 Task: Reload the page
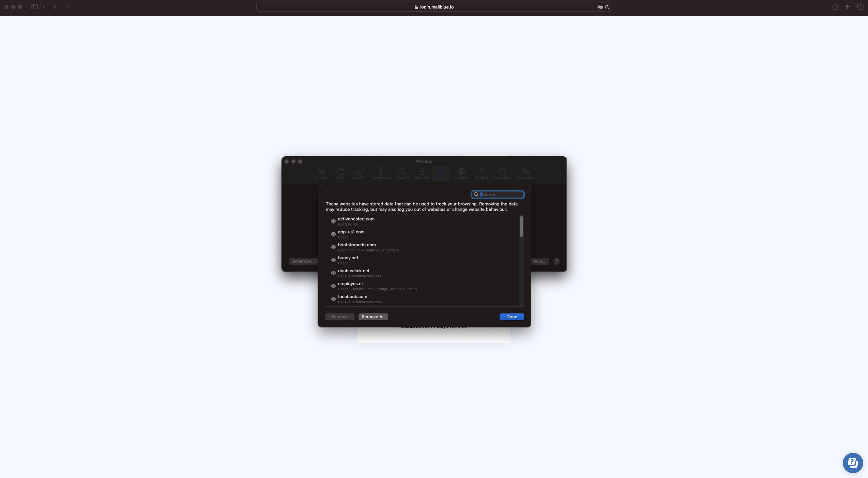click(x=607, y=7)
